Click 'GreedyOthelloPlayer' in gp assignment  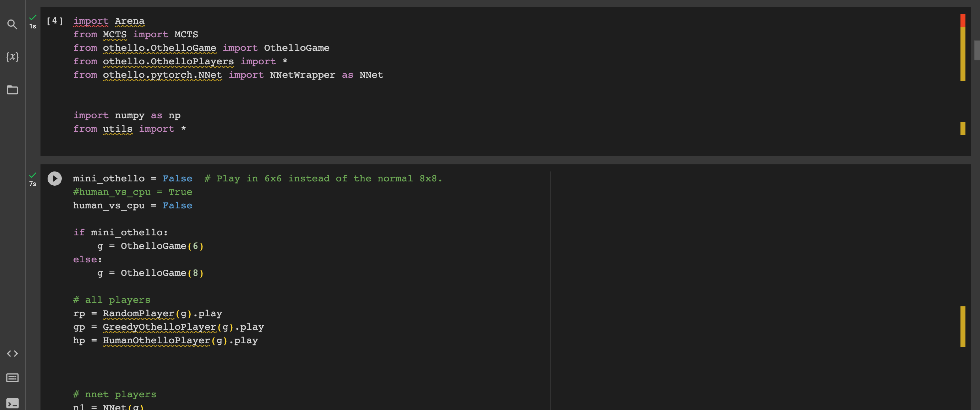[x=159, y=327]
